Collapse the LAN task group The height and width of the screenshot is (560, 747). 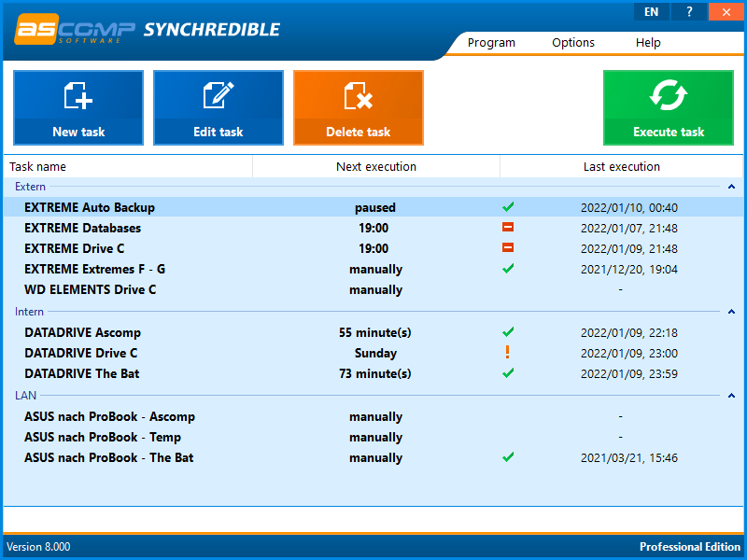(x=730, y=395)
